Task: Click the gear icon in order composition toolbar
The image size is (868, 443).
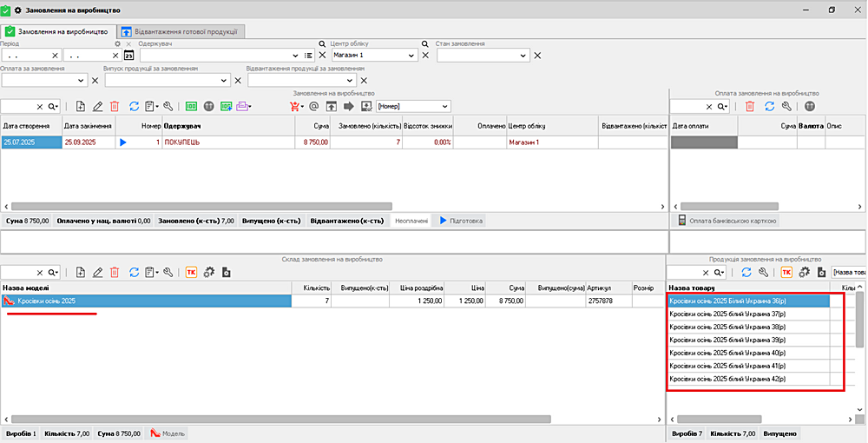Action: [209, 272]
